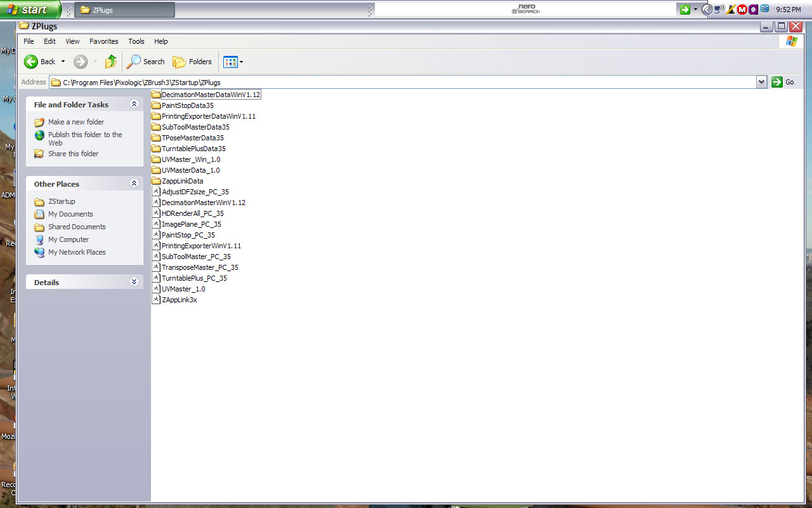
Task: Select ImagePlane_PC_35 file icon
Action: (x=156, y=224)
